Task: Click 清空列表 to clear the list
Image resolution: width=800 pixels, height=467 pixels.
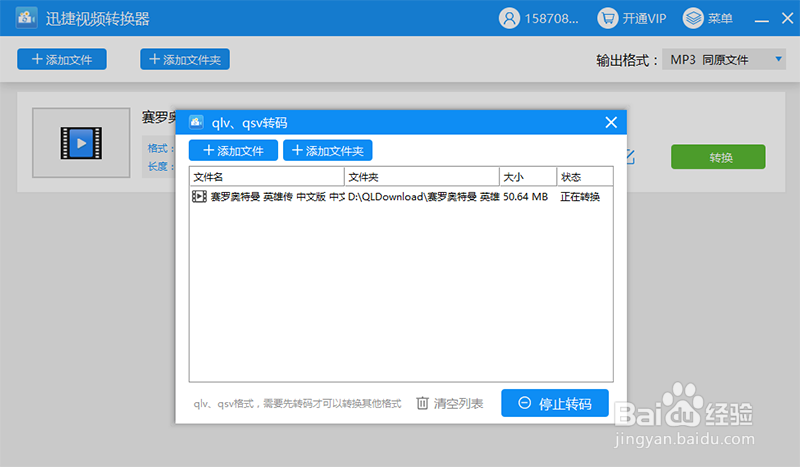Action: tap(450, 404)
